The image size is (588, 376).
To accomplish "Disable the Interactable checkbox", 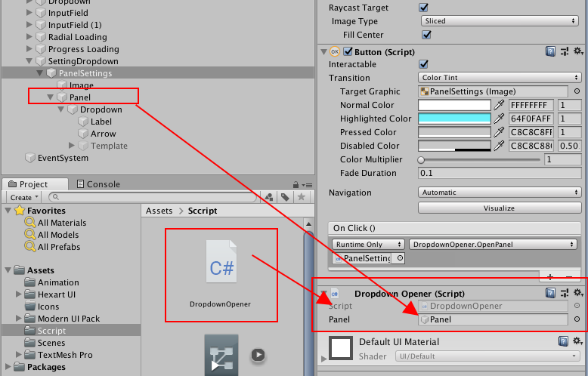I will (423, 64).
